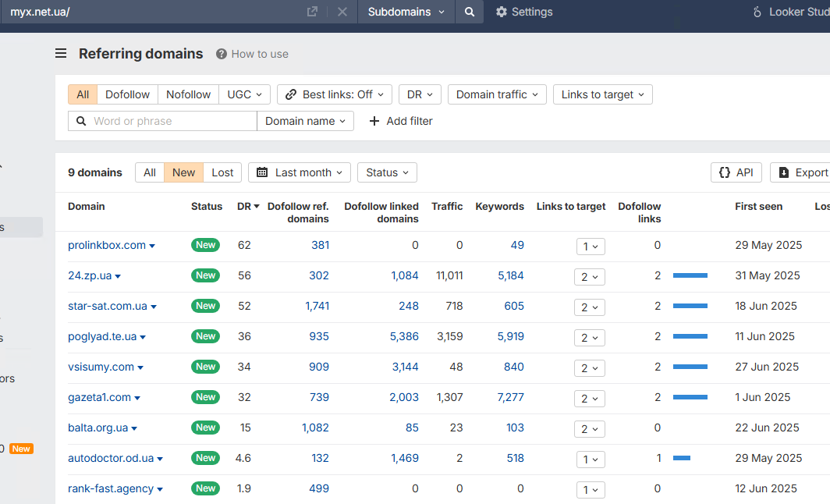Viewport: 830px width, 504px height.
Task: Sort by Traffic column
Action: click(x=447, y=207)
